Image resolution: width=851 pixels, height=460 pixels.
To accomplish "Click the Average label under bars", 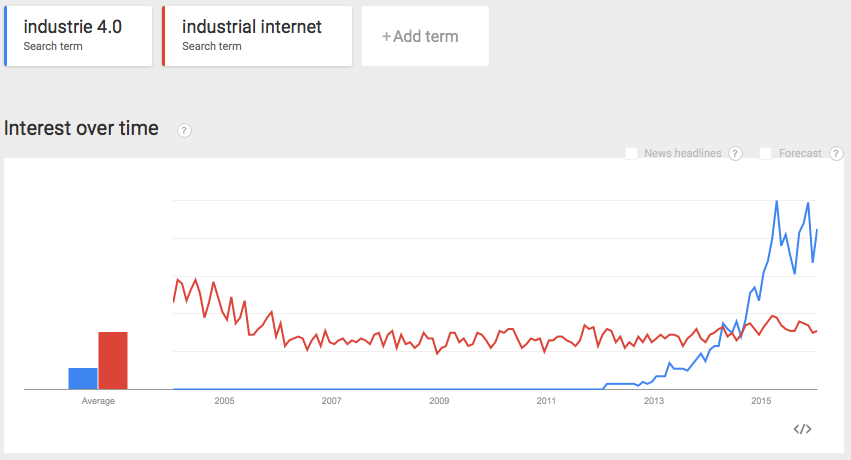I will coord(98,401).
